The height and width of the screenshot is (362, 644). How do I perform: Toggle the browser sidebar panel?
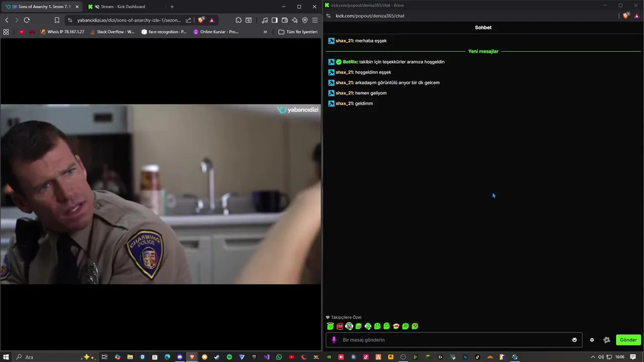275,20
